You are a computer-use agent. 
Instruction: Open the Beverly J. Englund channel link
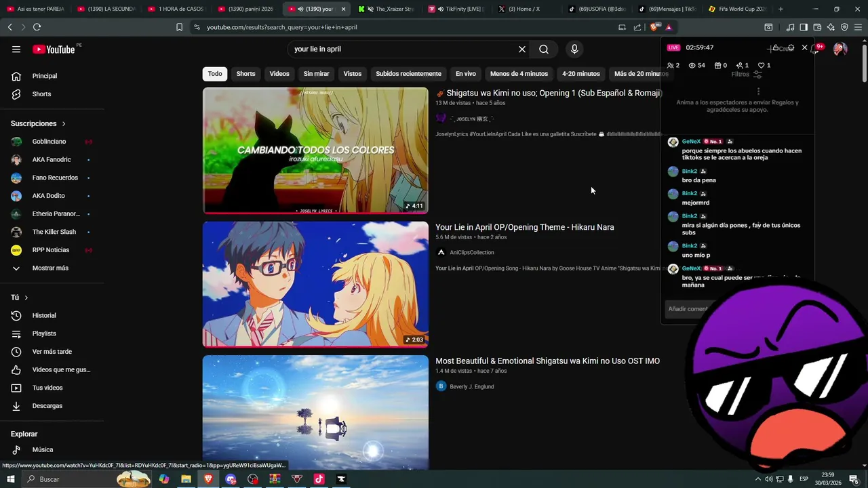[x=472, y=386]
